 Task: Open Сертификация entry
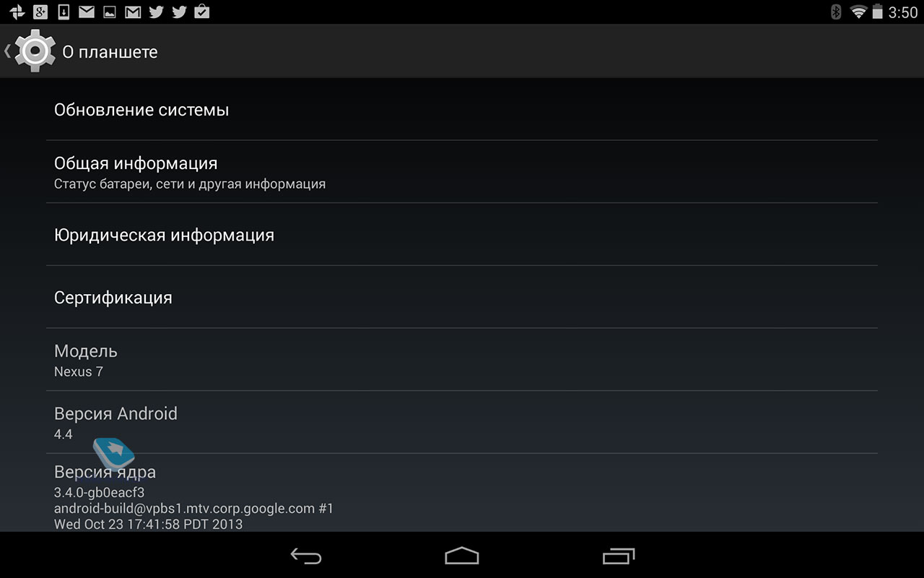tap(462, 297)
